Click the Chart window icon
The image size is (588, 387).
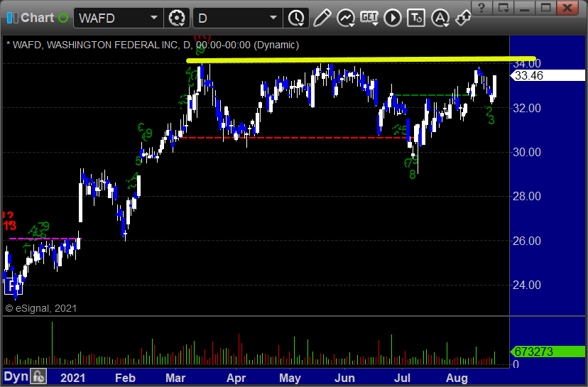[12, 18]
